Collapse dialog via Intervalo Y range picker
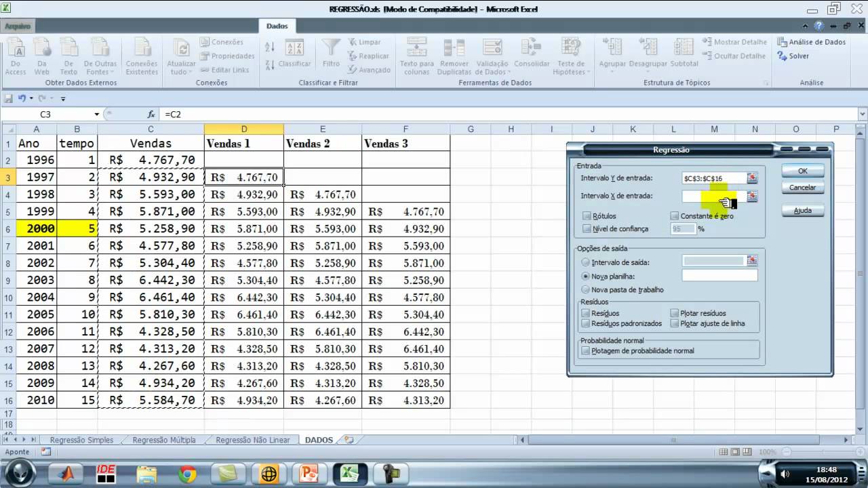868x488 pixels. click(x=752, y=178)
